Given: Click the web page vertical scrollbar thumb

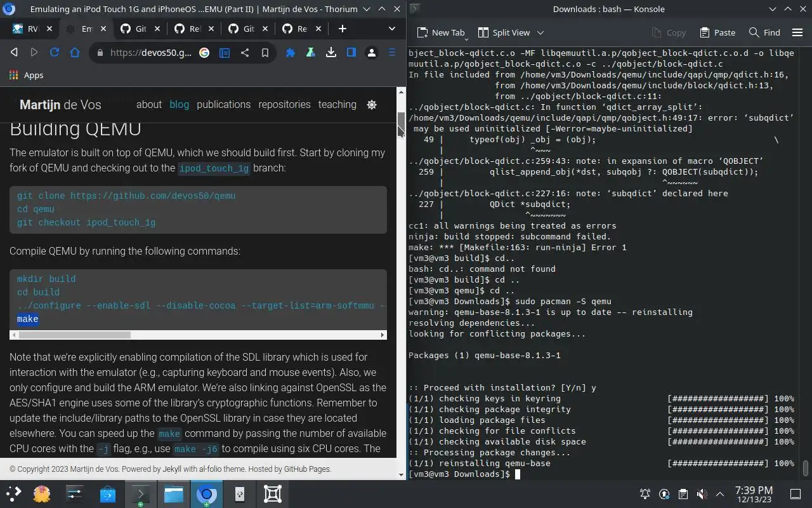Looking at the screenshot, I should (401, 124).
